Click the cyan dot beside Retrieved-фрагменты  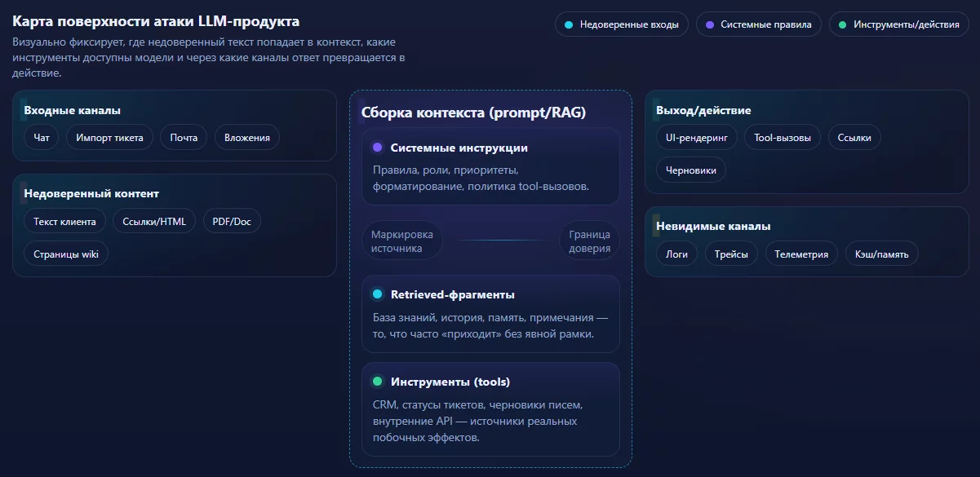(377, 294)
